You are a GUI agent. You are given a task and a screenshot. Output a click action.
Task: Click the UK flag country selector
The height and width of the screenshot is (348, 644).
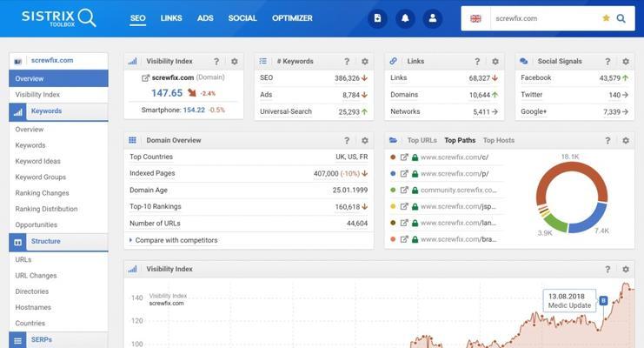(x=475, y=18)
